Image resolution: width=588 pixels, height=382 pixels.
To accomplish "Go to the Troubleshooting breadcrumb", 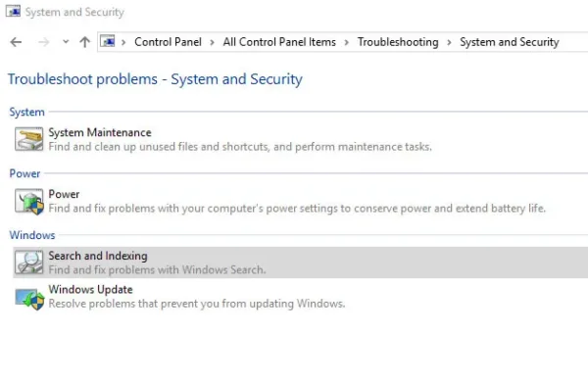I will point(398,42).
